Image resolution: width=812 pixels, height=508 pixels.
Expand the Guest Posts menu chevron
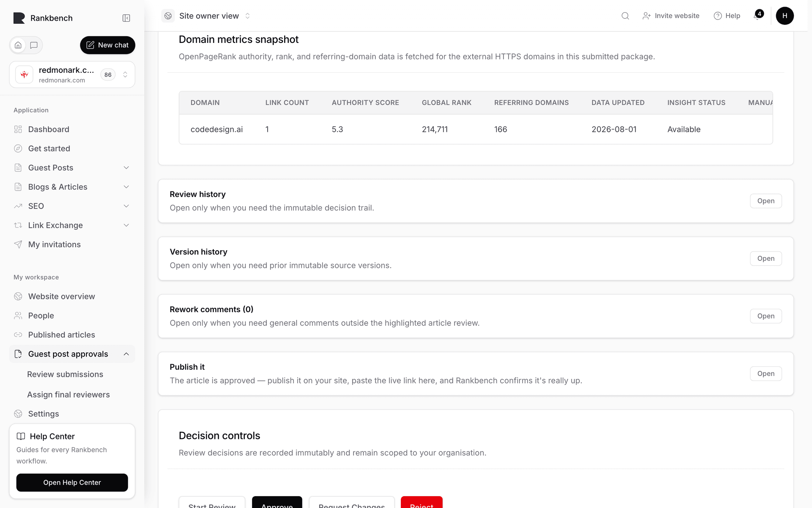tap(126, 168)
